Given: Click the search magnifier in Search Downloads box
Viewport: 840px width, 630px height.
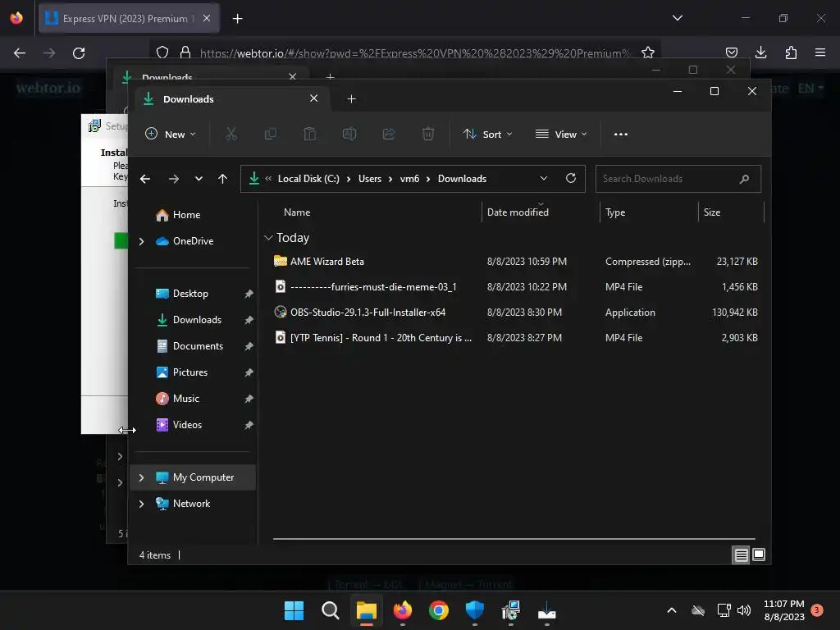Looking at the screenshot, I should tap(744, 179).
